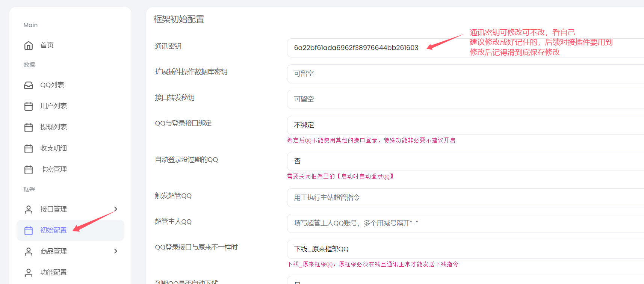
Task: Click the person icon beside 接口管理
Action: click(x=29, y=209)
